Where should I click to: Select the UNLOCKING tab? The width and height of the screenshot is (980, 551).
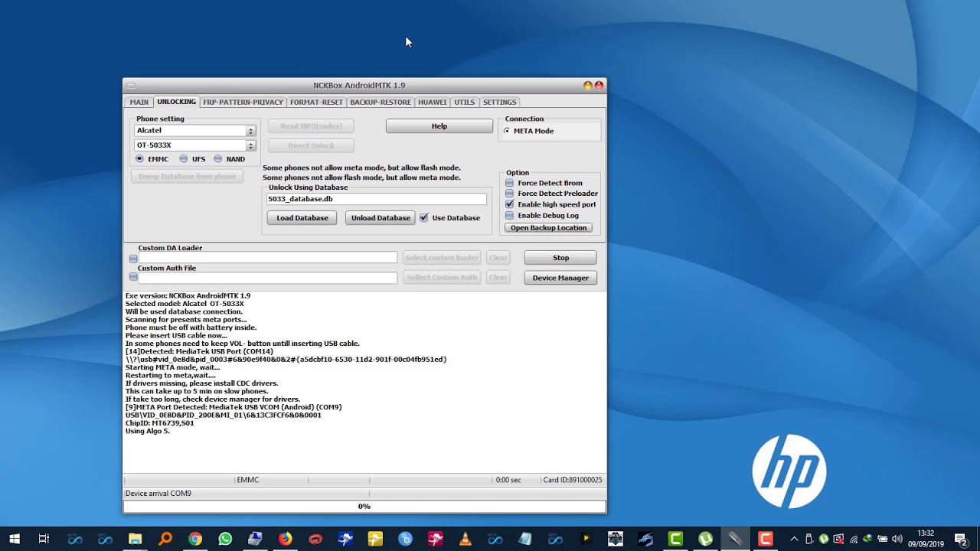pyautogui.click(x=177, y=102)
